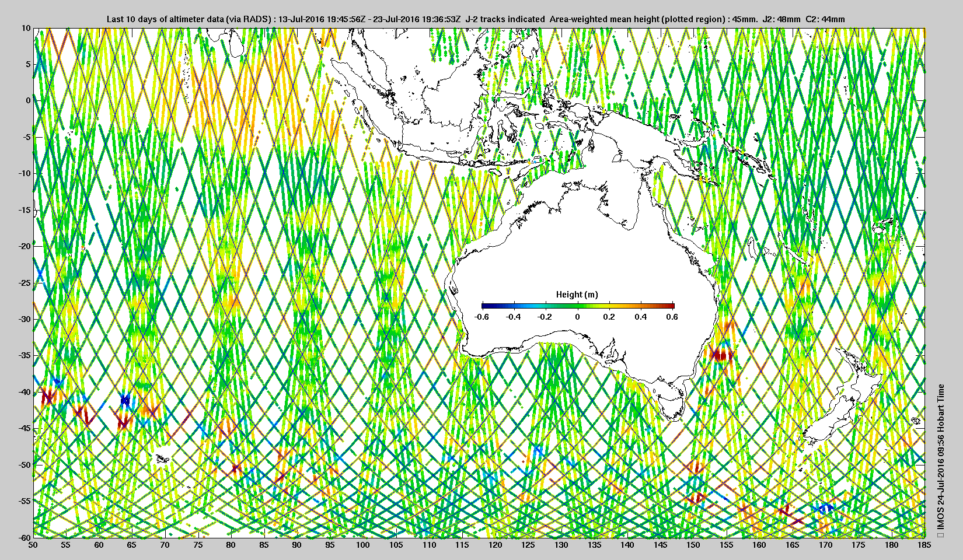Select the colorbar label "-0.2"

pyautogui.click(x=545, y=317)
